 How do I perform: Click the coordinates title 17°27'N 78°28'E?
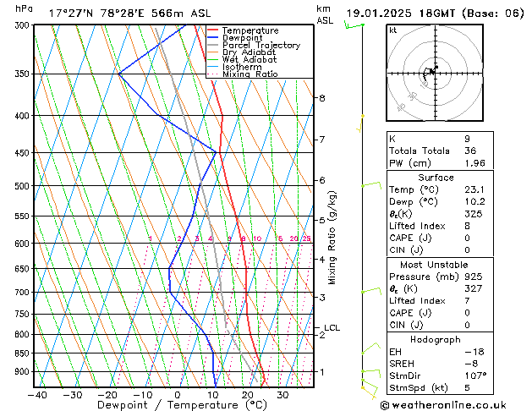pyautogui.click(x=96, y=14)
